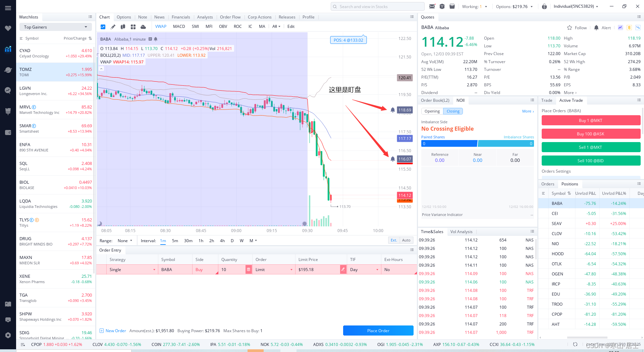Toggle the OBV indicator
Screen dimensions: 644x352
click(x=223, y=27)
